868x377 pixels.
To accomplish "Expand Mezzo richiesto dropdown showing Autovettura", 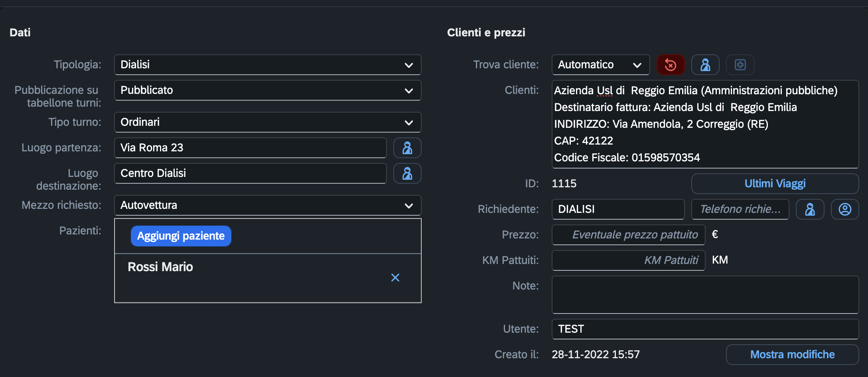I will (268, 205).
